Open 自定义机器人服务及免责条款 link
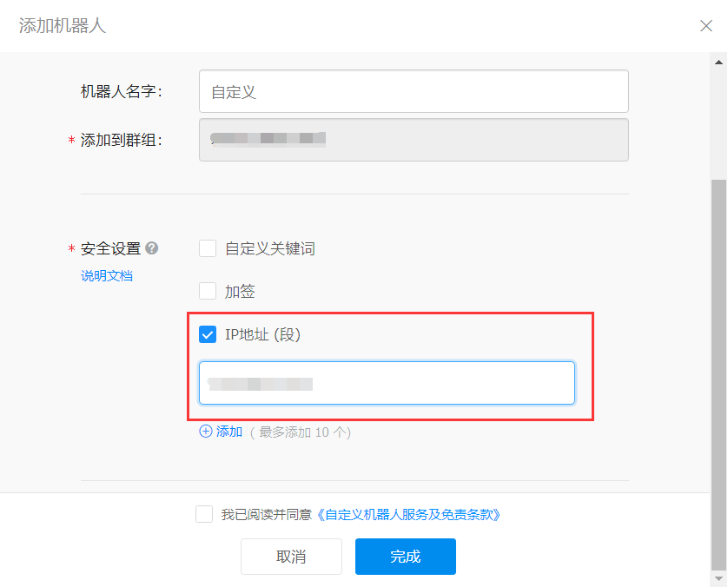Screen dimensions: 728x587 click(408, 514)
